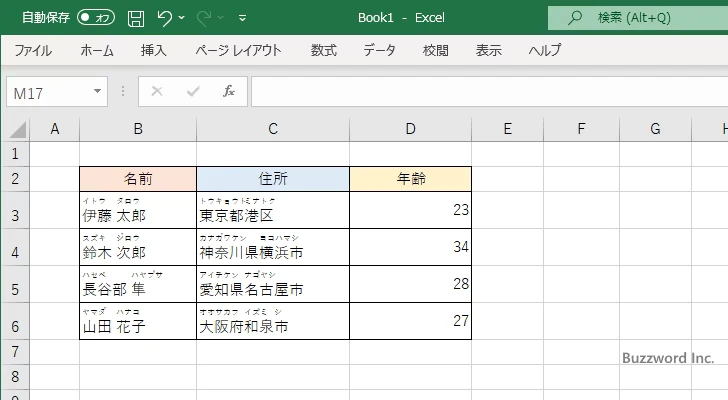Screen dimensions: 728x400
Task: Select column C header
Action: 273,129
